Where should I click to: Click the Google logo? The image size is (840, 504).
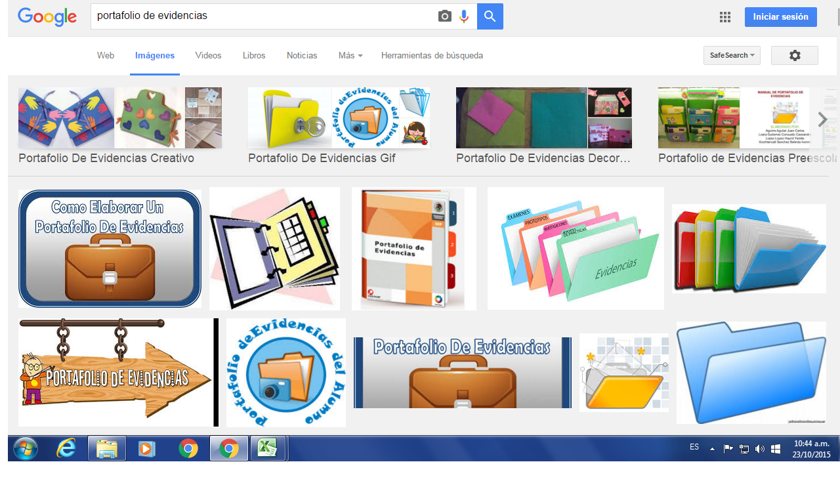pyautogui.click(x=47, y=17)
